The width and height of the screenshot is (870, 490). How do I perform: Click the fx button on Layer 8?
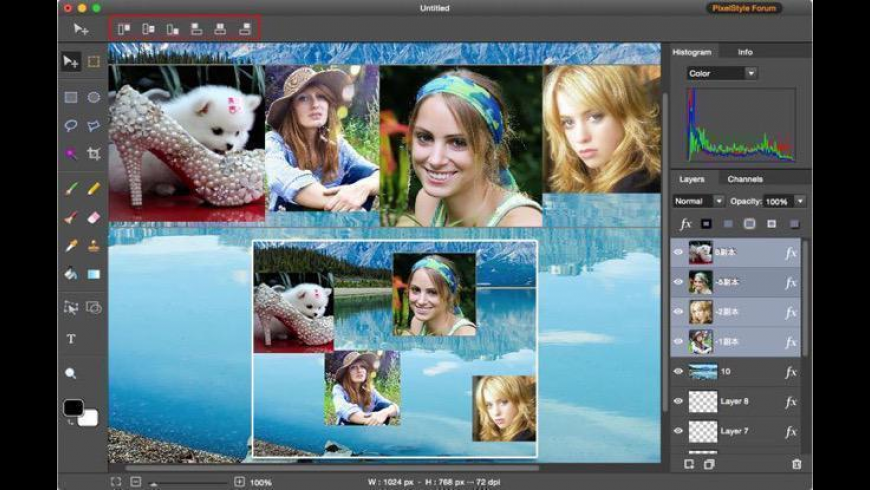pos(791,401)
